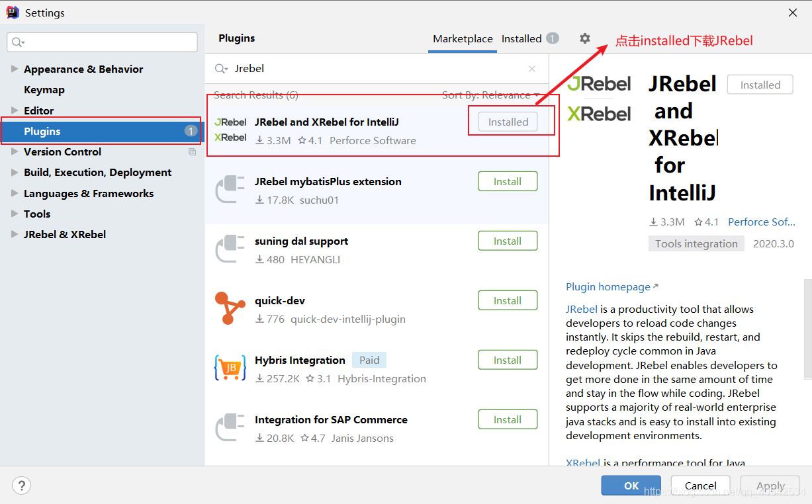Install JRebel mybatisPlus extension
812x504 pixels.
pyautogui.click(x=508, y=181)
